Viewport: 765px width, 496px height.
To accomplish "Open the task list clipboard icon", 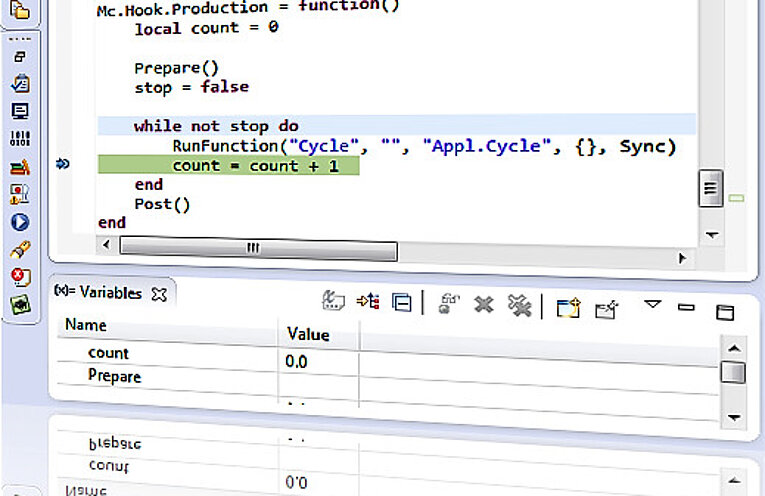I will coord(19,84).
